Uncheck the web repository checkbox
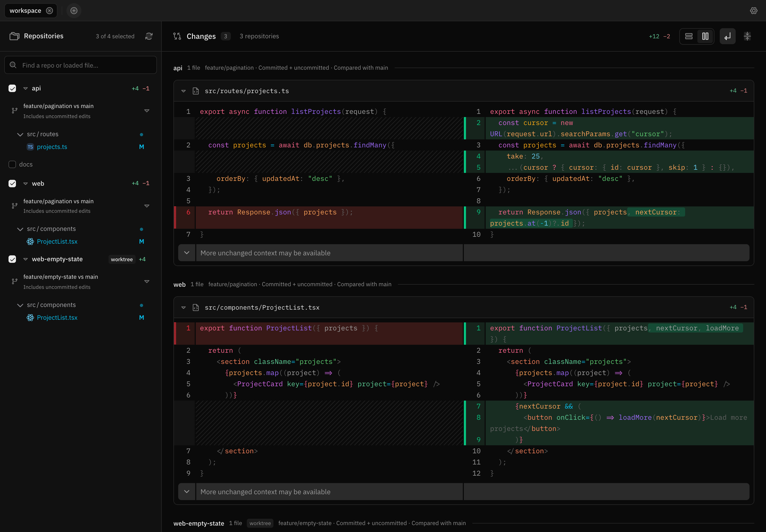Image resolution: width=766 pixels, height=532 pixels. click(x=12, y=184)
